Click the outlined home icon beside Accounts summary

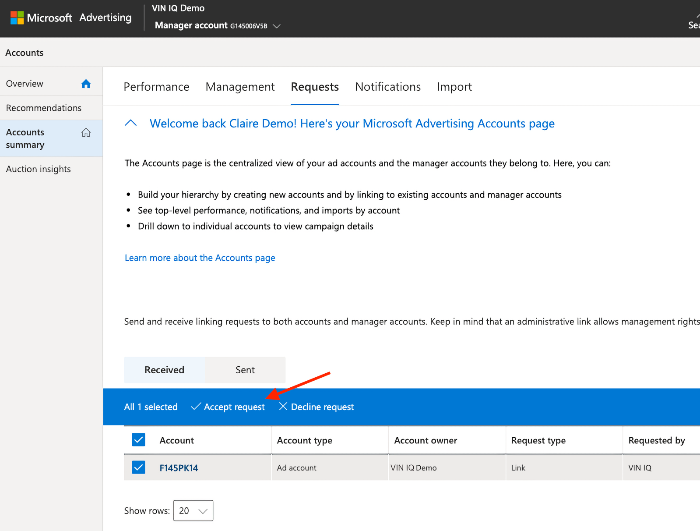86,132
